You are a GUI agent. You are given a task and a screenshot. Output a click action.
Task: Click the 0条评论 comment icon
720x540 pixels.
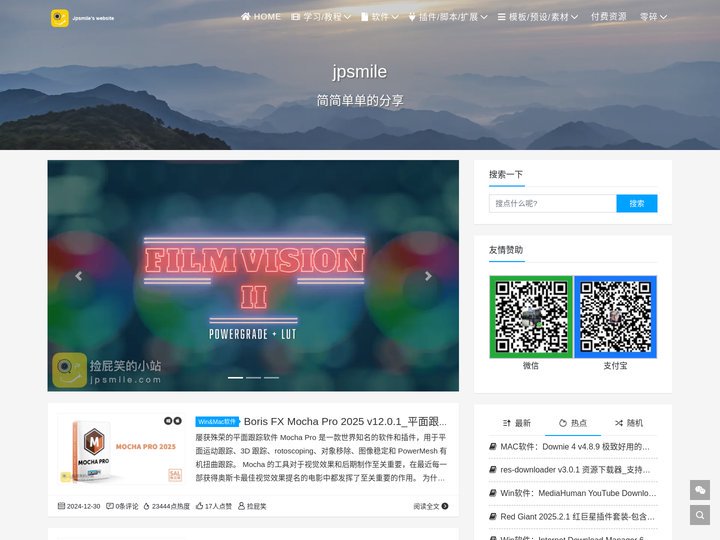(110, 506)
